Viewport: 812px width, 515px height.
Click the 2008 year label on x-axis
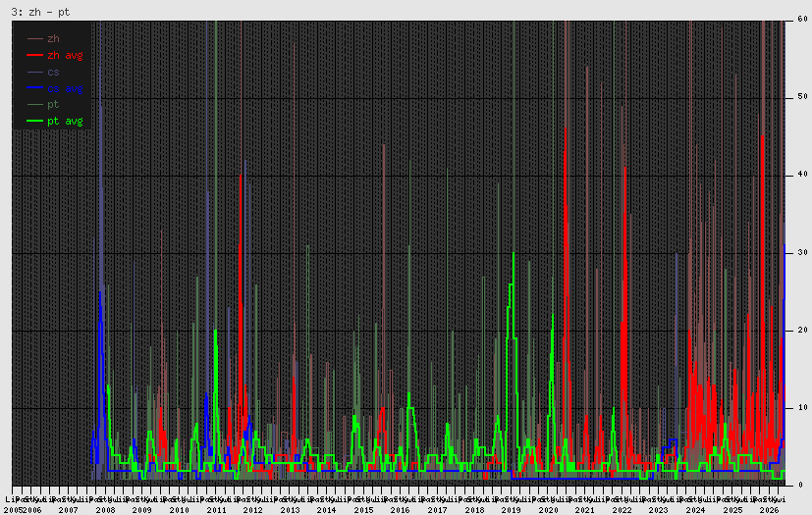pyautogui.click(x=105, y=510)
